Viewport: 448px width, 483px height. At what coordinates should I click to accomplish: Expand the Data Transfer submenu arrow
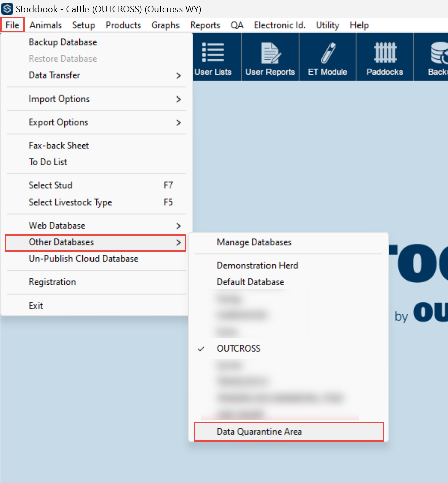pyautogui.click(x=178, y=75)
